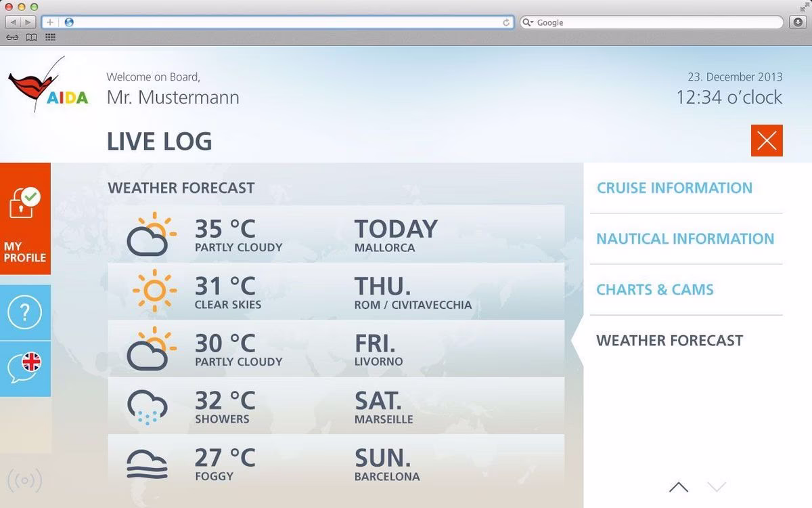Image resolution: width=812 pixels, height=508 pixels.
Task: Open Cruise Information from the right menu
Action: pos(675,188)
